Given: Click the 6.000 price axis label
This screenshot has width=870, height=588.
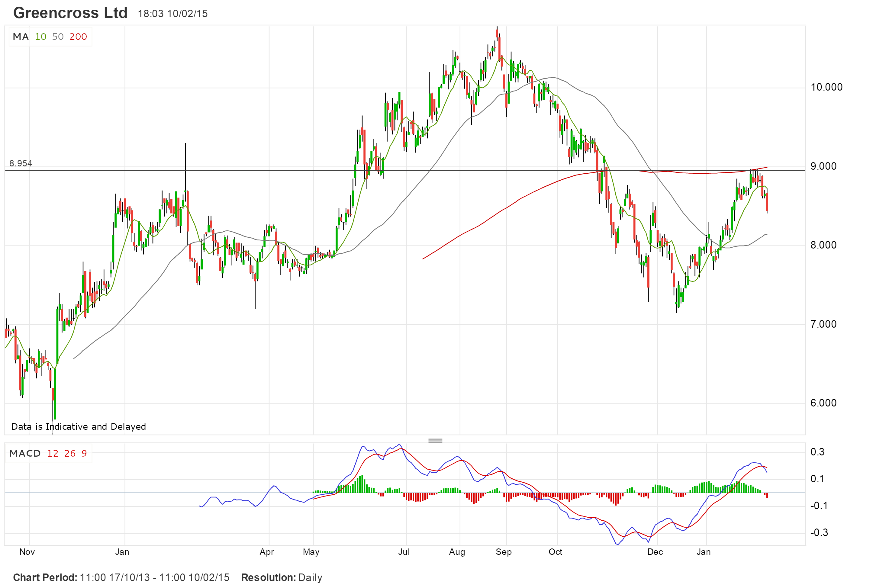Looking at the screenshot, I should click(x=823, y=403).
